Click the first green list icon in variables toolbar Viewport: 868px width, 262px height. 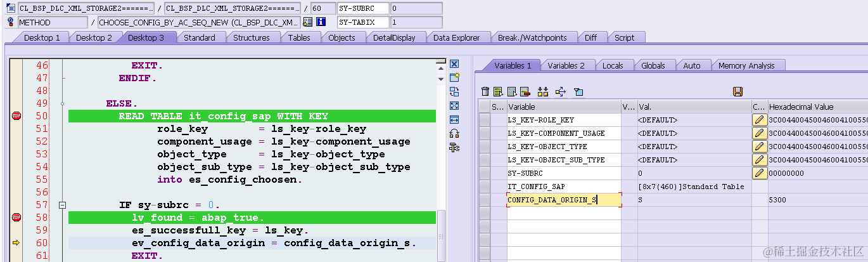tap(498, 92)
